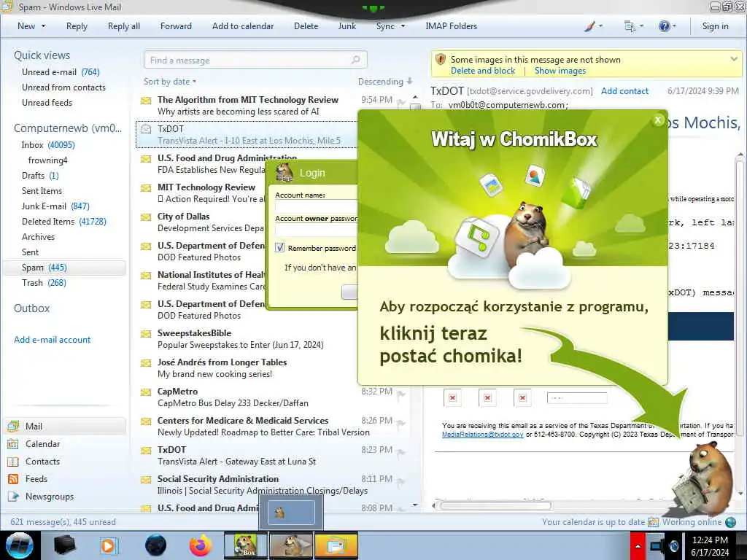Select Unread from contacts view
Viewport: 747px width, 560px height.
64,87
